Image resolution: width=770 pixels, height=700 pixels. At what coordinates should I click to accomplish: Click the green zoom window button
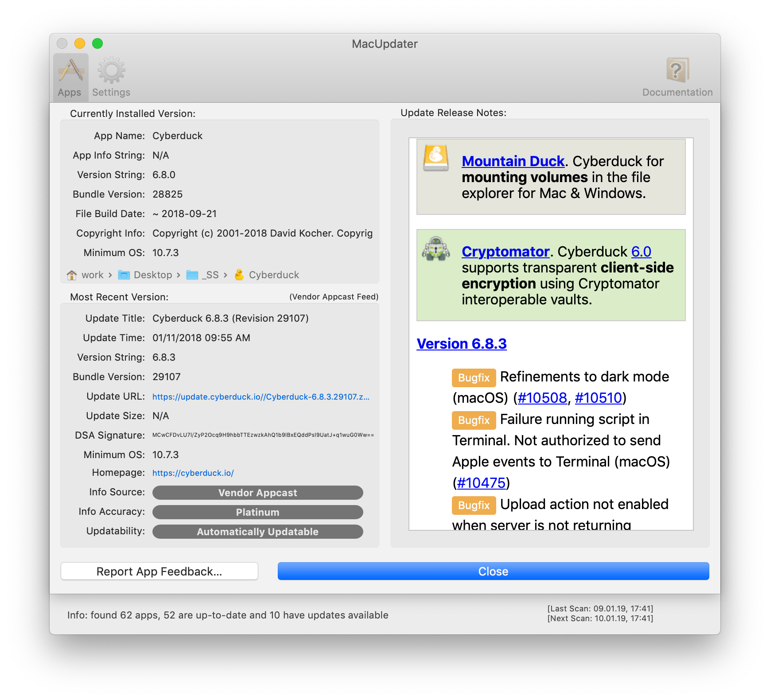(97, 43)
